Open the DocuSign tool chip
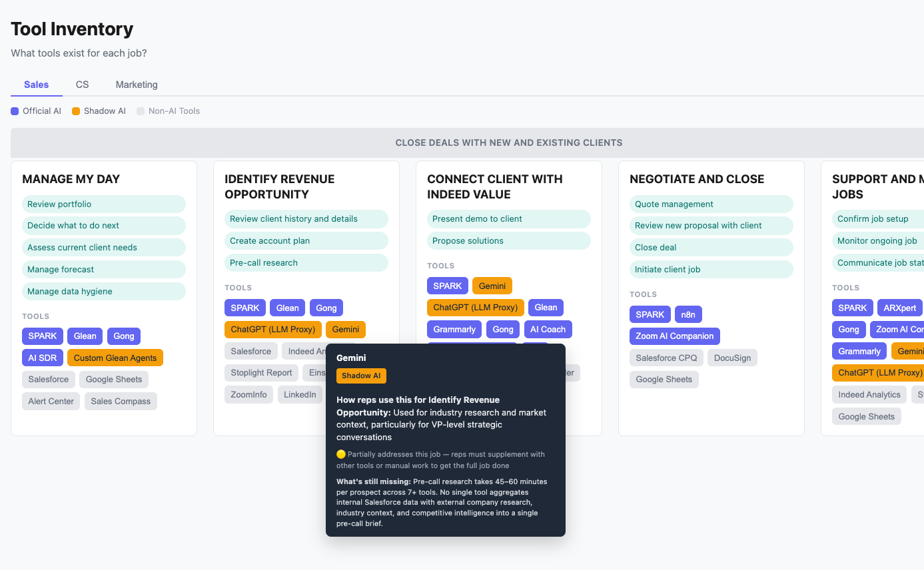 click(x=732, y=358)
